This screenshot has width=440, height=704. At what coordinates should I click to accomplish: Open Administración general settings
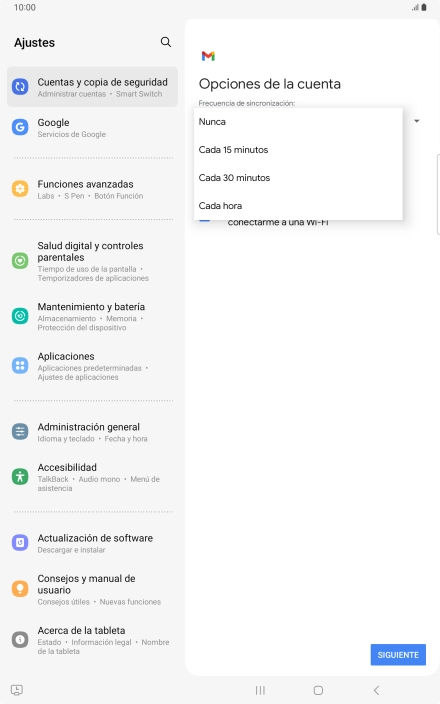(92, 432)
